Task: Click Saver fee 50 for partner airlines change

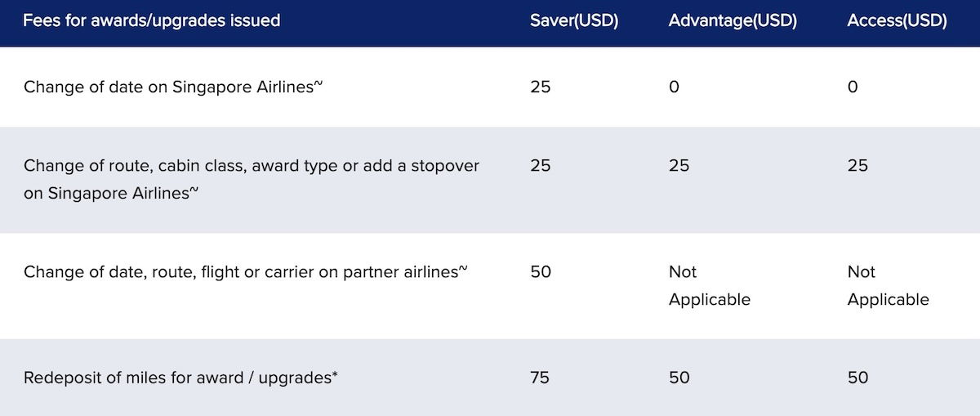Action: click(541, 271)
